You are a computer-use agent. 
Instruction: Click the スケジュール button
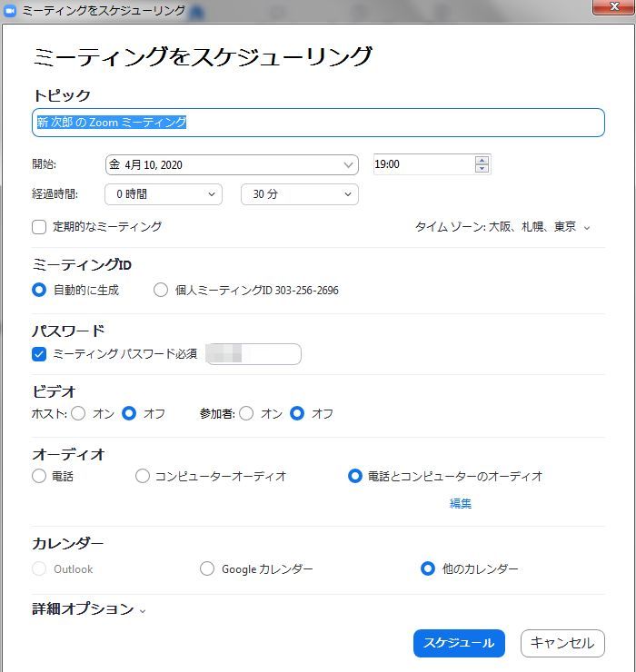(459, 643)
